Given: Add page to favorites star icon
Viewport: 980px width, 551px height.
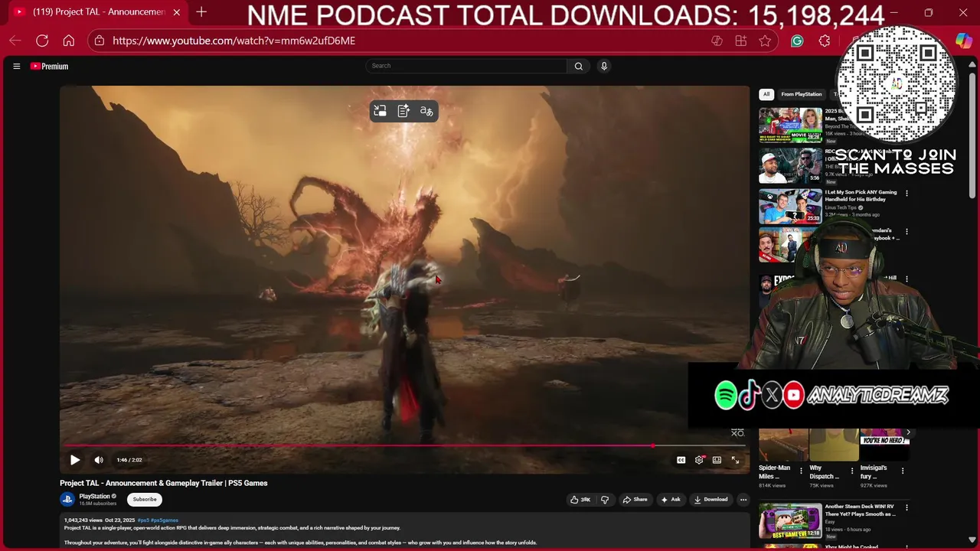Looking at the screenshot, I should (x=765, y=41).
